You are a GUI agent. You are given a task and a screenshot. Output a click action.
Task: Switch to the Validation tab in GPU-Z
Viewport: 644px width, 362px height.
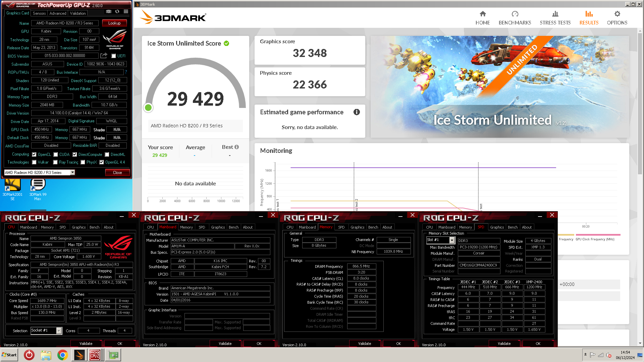pyautogui.click(x=78, y=13)
